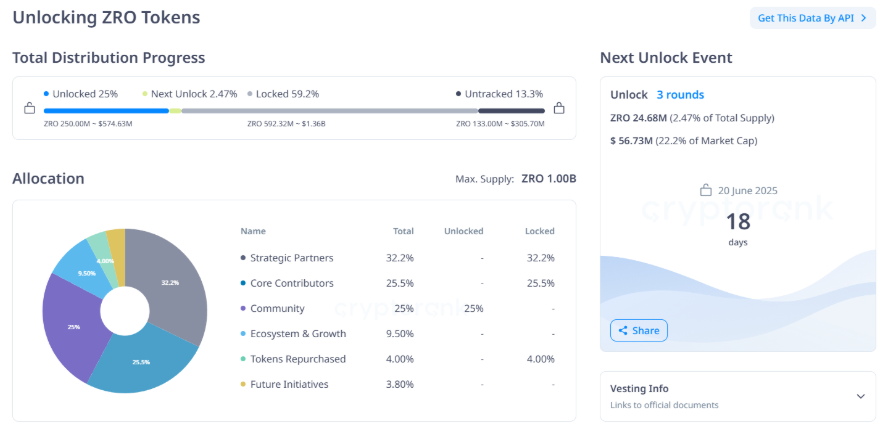The image size is (893, 429).
Task: Click the Links to official documents text
Action: coord(664,405)
